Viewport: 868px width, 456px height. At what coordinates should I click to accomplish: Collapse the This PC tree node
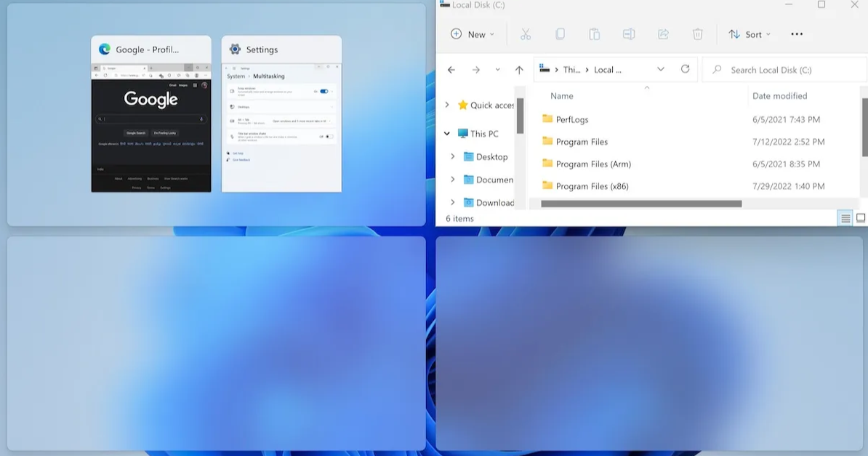pos(447,134)
